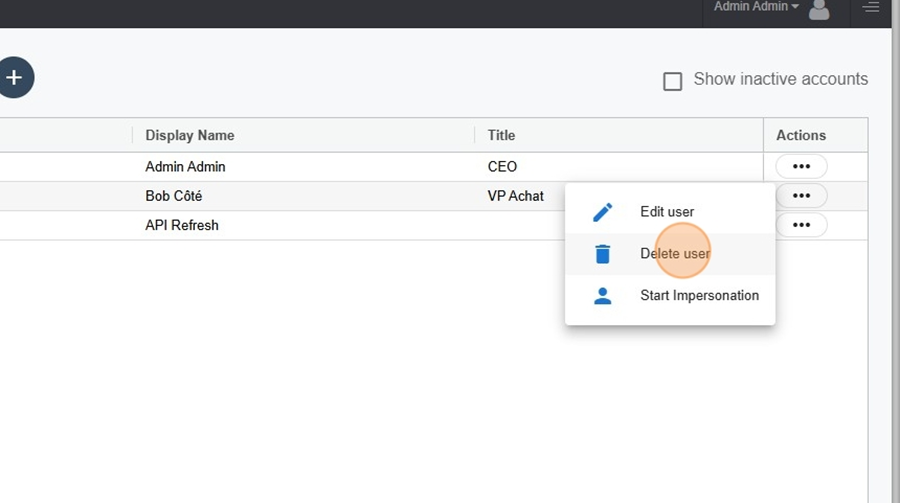Image resolution: width=900 pixels, height=503 pixels.
Task: Open the three-dots actions for API Refresh
Action: coord(801,225)
